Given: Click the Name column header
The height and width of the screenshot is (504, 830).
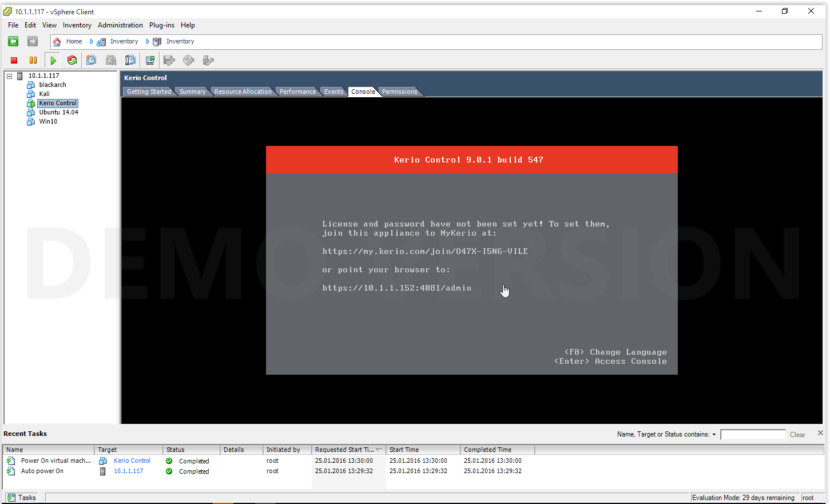Looking at the screenshot, I should (49, 450).
